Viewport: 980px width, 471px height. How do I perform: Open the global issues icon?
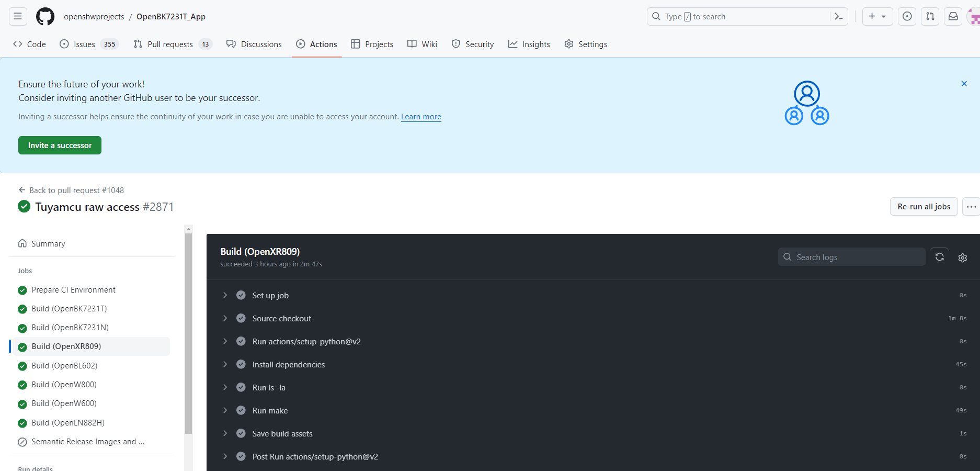click(907, 17)
